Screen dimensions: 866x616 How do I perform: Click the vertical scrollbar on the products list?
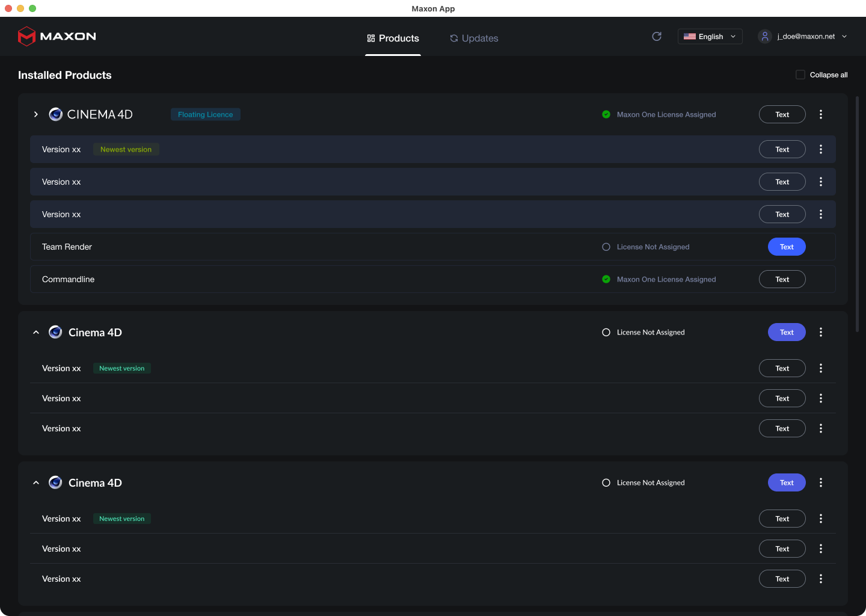pyautogui.click(x=858, y=214)
